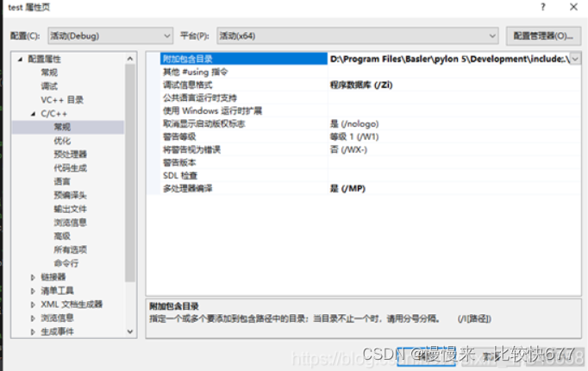Image resolution: width=588 pixels, height=371 pixels.
Task: Click the include directory path value field
Action: pyautogui.click(x=449, y=59)
